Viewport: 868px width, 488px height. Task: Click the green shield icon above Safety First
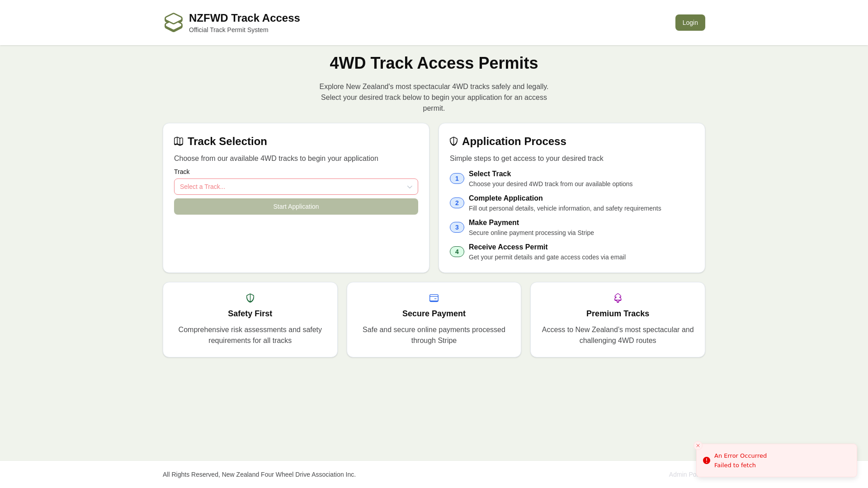250,298
